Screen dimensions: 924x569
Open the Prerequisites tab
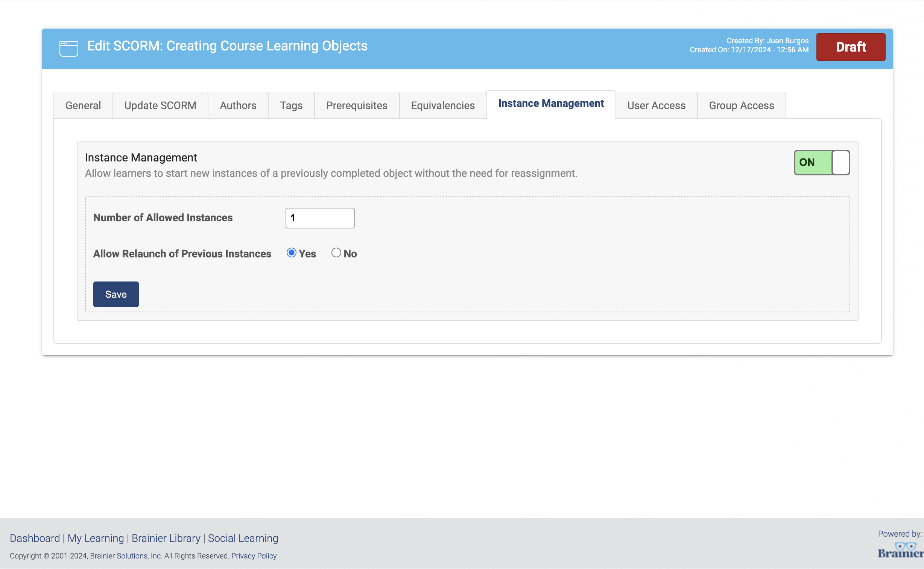click(357, 106)
